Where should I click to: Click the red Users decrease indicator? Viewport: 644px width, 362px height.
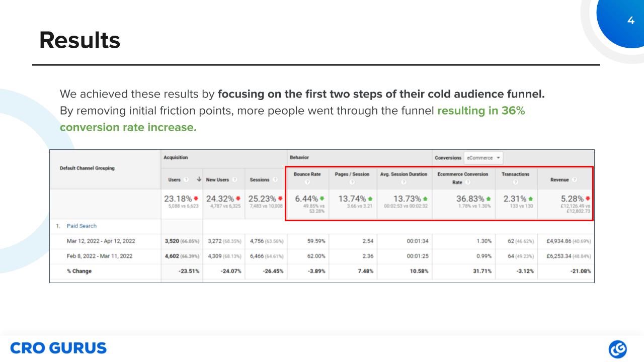coord(196,198)
